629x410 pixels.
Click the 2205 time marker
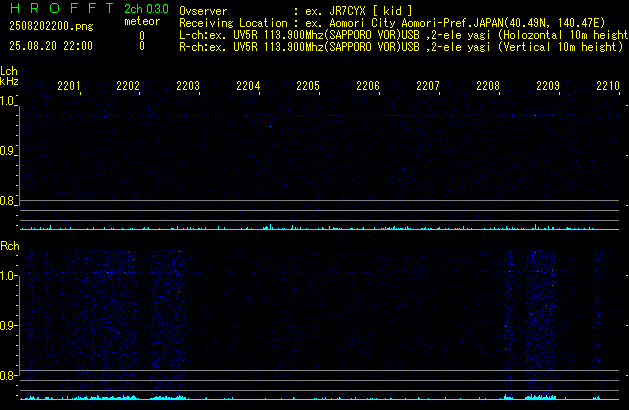click(x=308, y=86)
